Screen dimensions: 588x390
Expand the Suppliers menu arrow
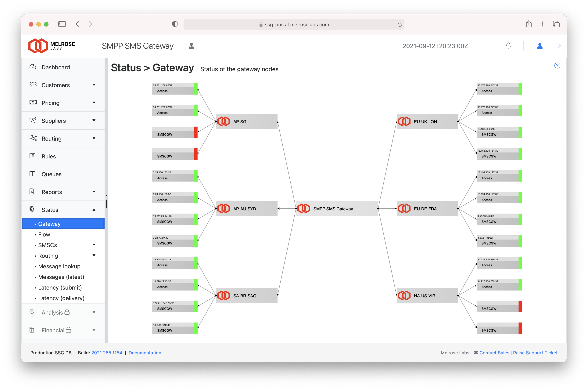(94, 121)
